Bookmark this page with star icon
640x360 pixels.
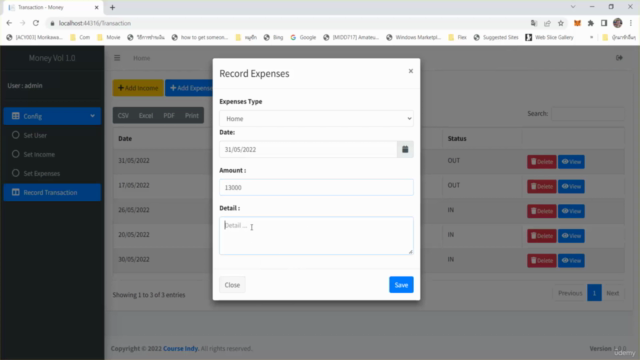tap(561, 23)
